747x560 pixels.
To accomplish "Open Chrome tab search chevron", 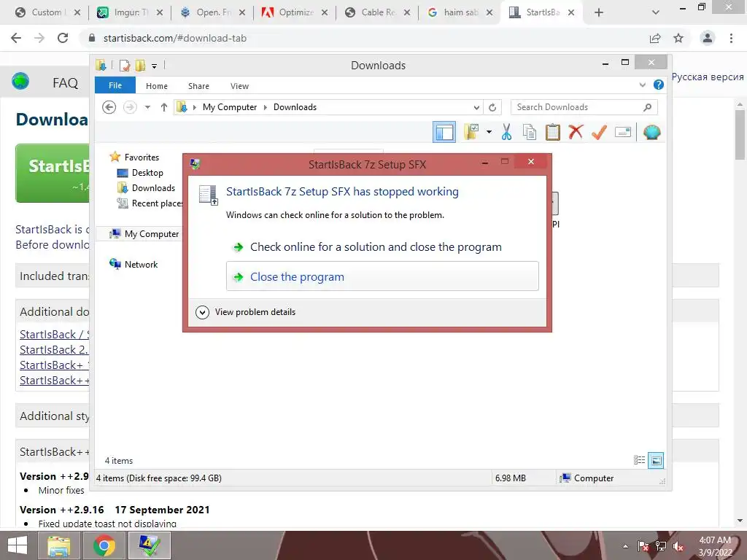I will (x=656, y=12).
